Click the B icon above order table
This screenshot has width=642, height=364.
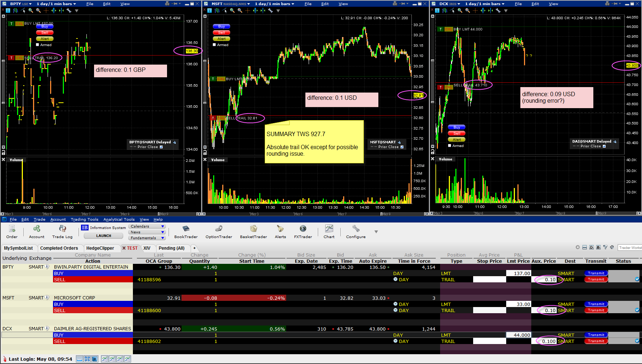(x=598, y=247)
